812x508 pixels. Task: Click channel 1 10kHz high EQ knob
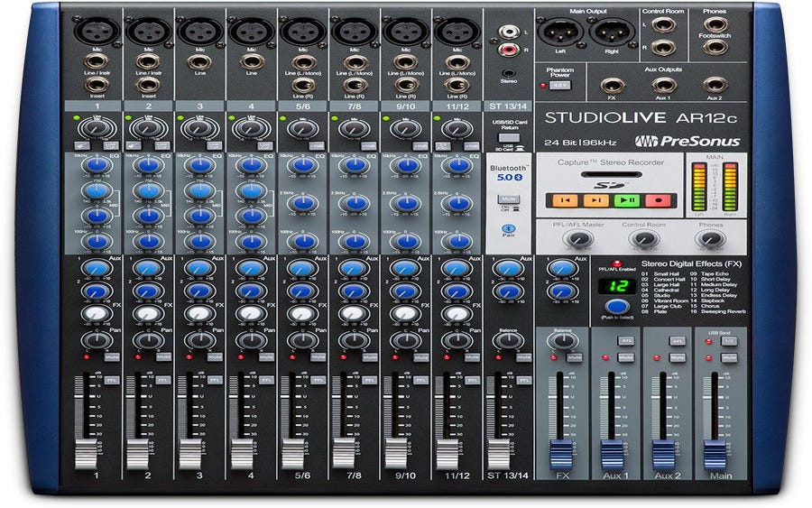97,166
